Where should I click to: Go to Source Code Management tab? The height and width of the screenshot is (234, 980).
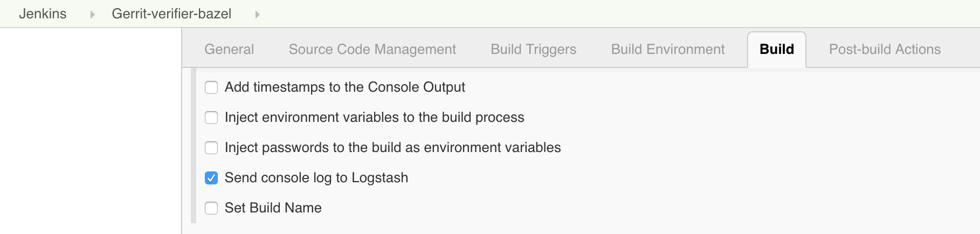click(x=372, y=49)
